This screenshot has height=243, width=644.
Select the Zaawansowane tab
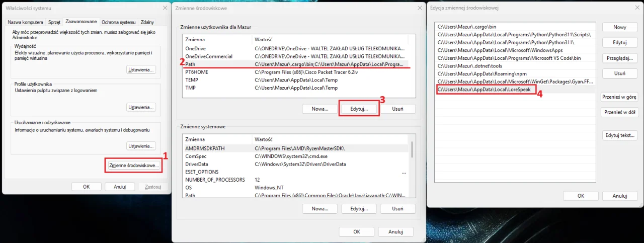pyautogui.click(x=81, y=22)
